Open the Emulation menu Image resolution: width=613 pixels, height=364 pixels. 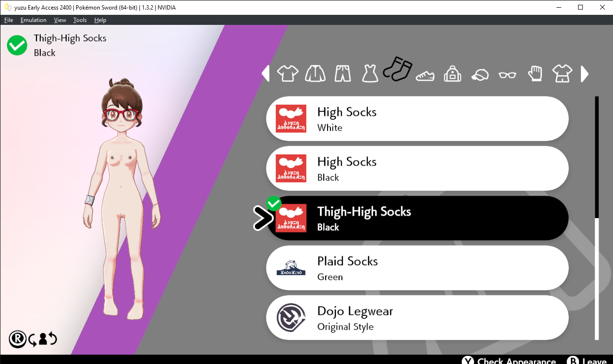pos(34,20)
